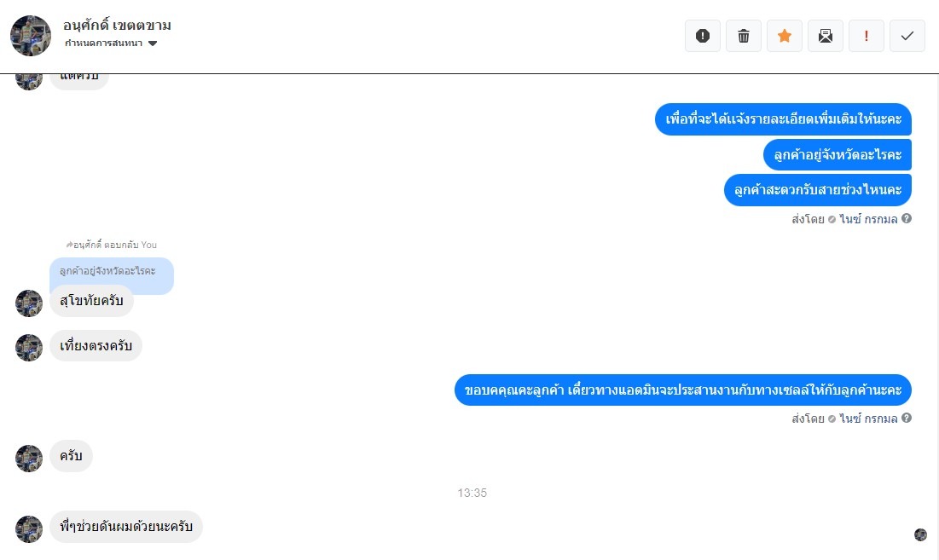This screenshot has height=560, width=939.
Task: Click the quoted reply ลูกค้าอยู่จังหวัดอะไรคะ preview
Action: click(x=112, y=272)
